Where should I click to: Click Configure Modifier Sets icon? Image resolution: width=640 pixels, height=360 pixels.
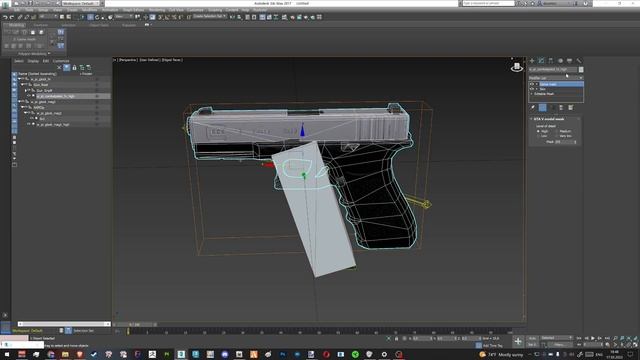(x=571, y=108)
